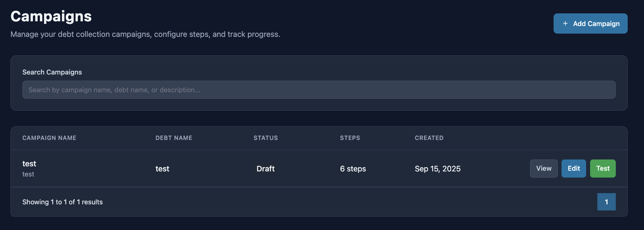Click the Steps column header
This screenshot has width=644, height=230.
[x=350, y=138]
